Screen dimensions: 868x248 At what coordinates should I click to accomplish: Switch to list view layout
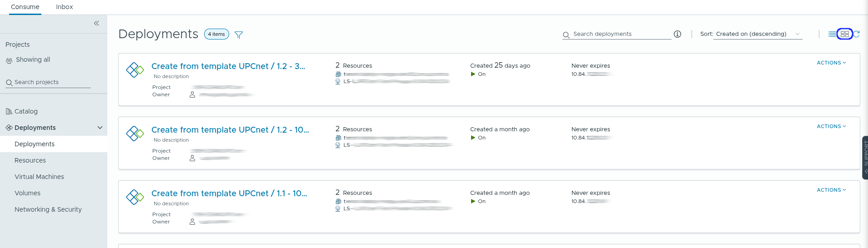pyautogui.click(x=832, y=34)
